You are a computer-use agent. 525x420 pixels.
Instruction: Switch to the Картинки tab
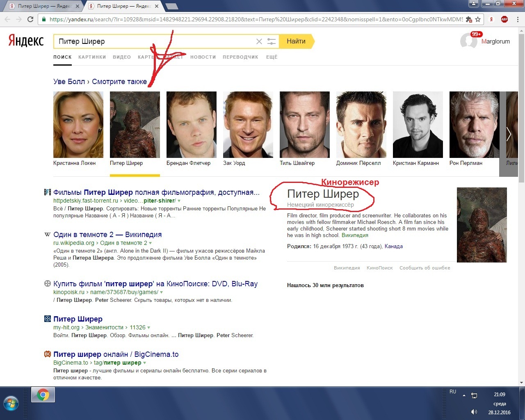(x=92, y=57)
